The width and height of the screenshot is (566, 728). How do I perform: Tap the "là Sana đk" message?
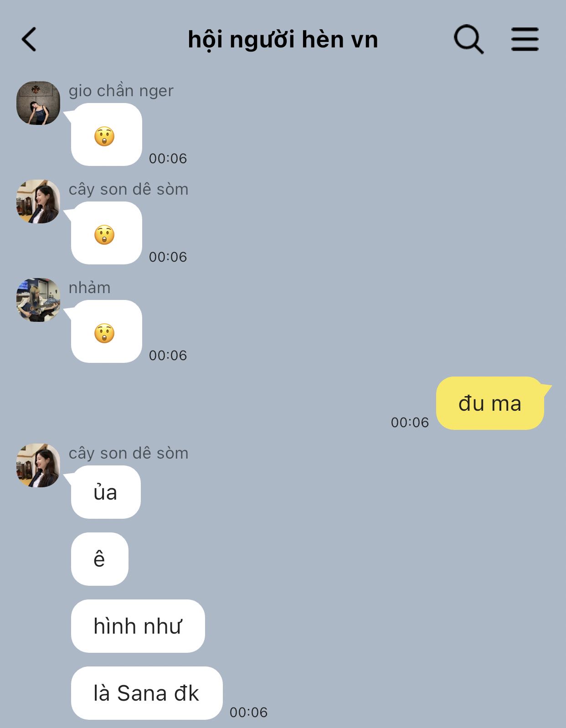[147, 693]
